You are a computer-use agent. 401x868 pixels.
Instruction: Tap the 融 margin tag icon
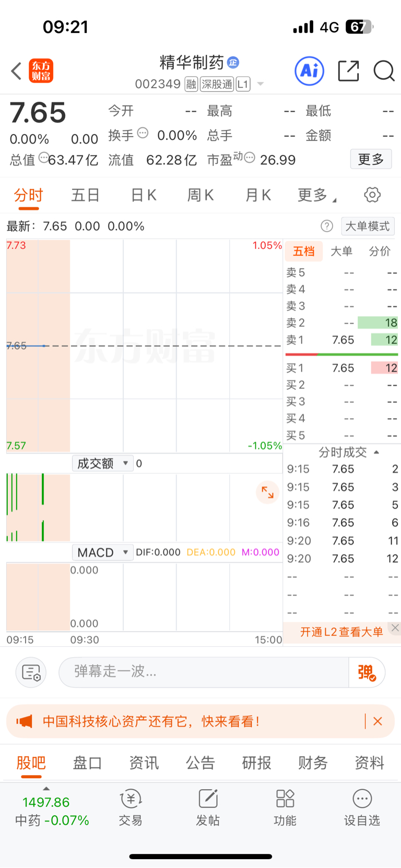tap(191, 84)
